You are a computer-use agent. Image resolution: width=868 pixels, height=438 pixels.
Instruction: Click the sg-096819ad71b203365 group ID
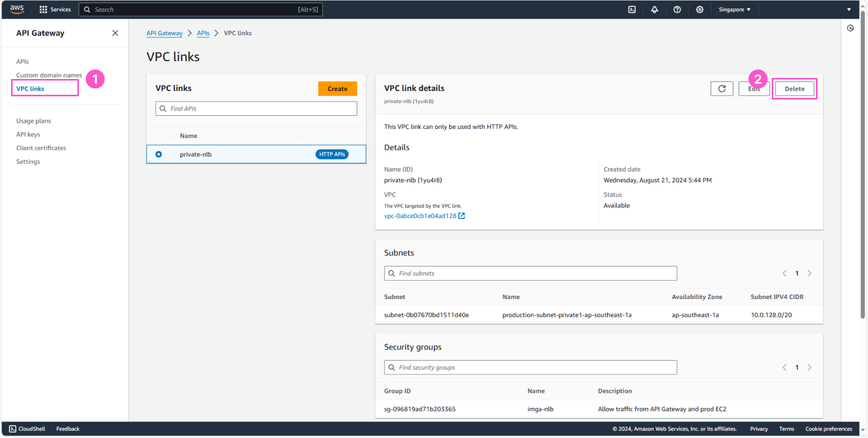coord(420,409)
